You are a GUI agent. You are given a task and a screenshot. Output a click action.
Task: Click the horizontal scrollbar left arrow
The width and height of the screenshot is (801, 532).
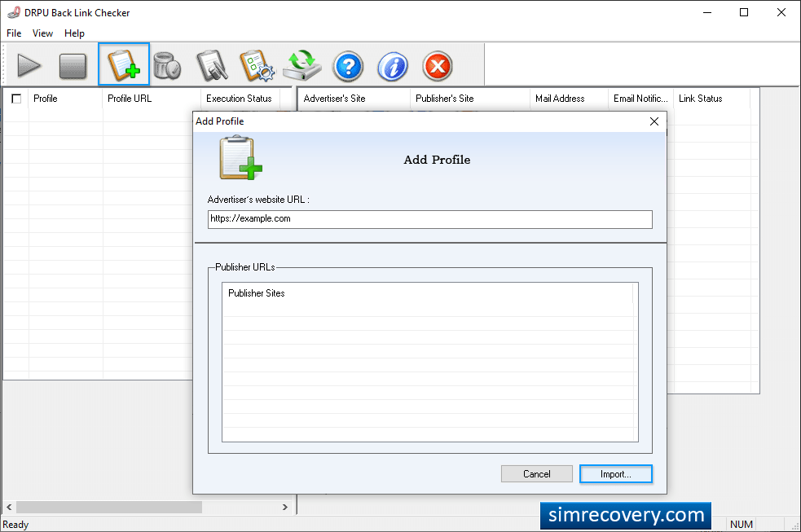[x=9, y=507]
